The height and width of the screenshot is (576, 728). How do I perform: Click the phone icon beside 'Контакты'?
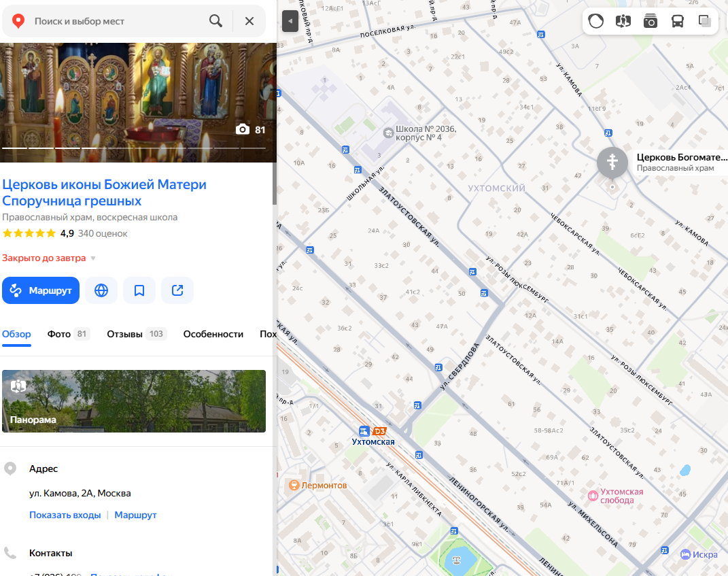click(10, 554)
